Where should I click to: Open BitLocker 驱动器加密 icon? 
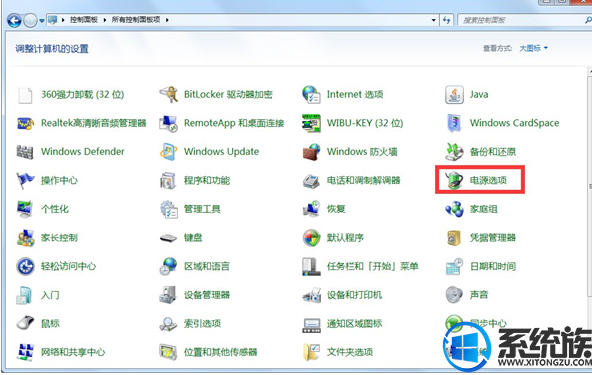168,94
